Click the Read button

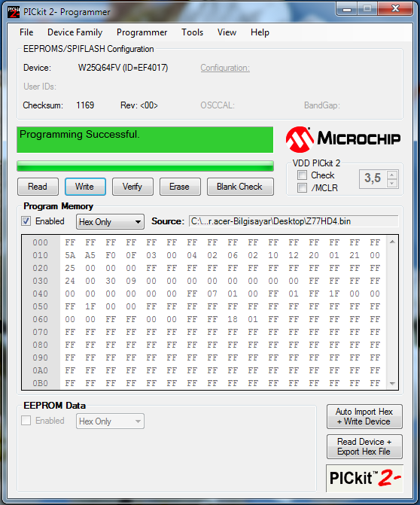[x=38, y=187]
